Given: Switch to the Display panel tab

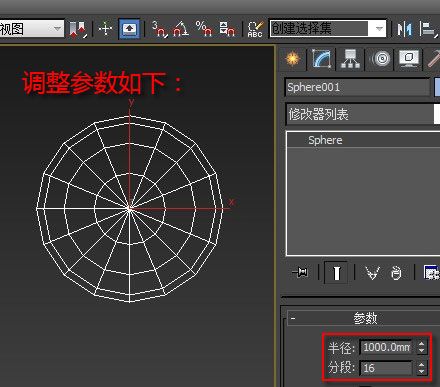Looking at the screenshot, I should pyautogui.click(x=409, y=59).
